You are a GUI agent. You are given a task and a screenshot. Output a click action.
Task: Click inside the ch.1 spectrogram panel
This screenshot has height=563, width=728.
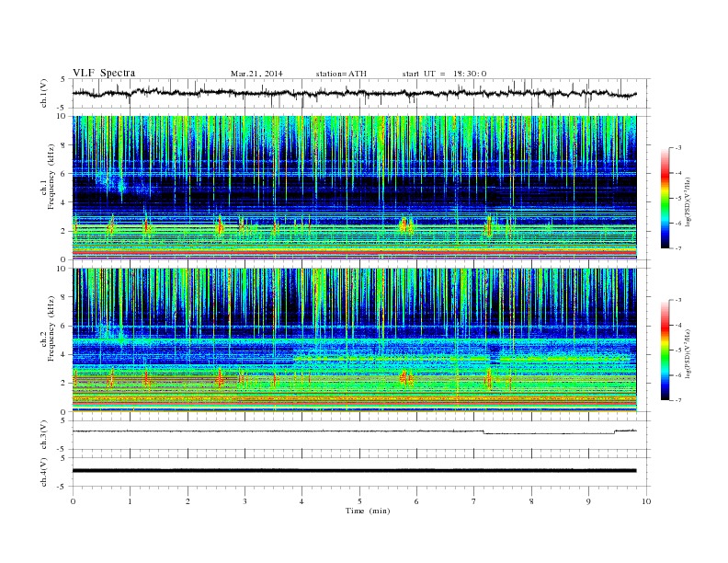pyautogui.click(x=355, y=188)
